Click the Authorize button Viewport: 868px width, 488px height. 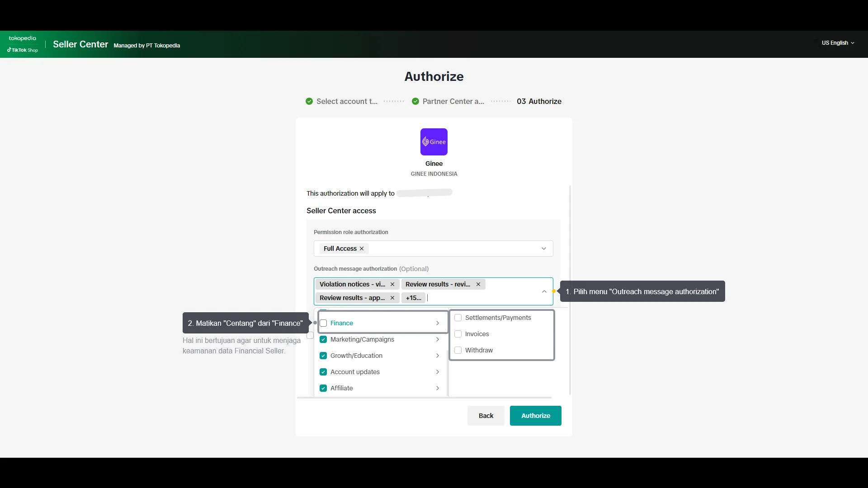pyautogui.click(x=535, y=416)
